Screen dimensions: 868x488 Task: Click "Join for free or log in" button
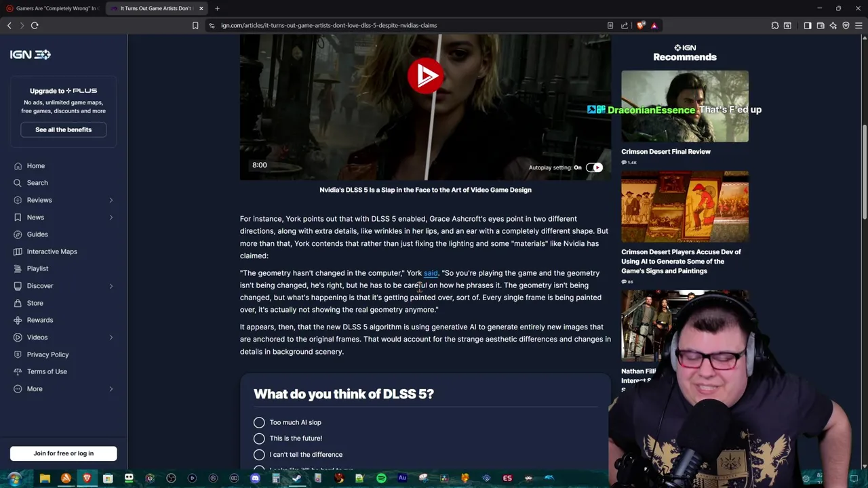point(63,453)
